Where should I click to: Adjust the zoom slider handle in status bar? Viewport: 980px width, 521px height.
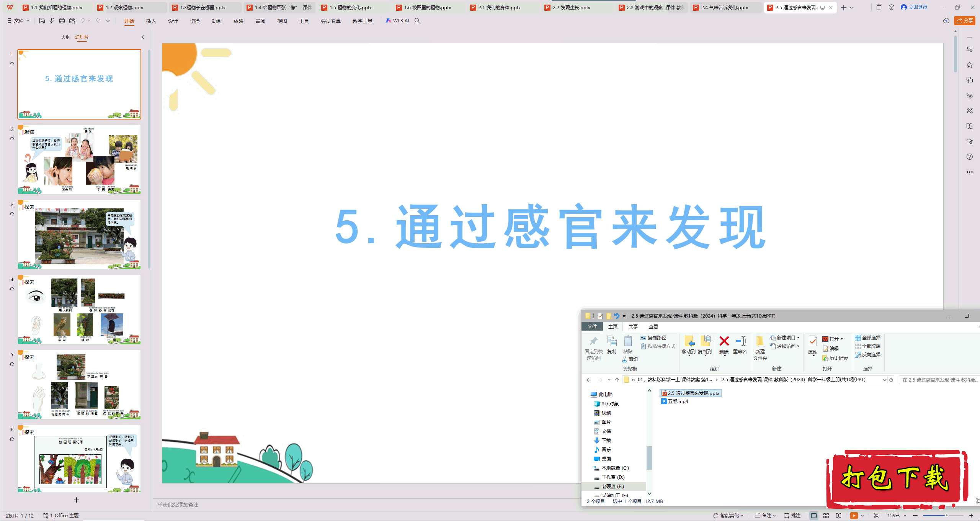(x=946, y=516)
